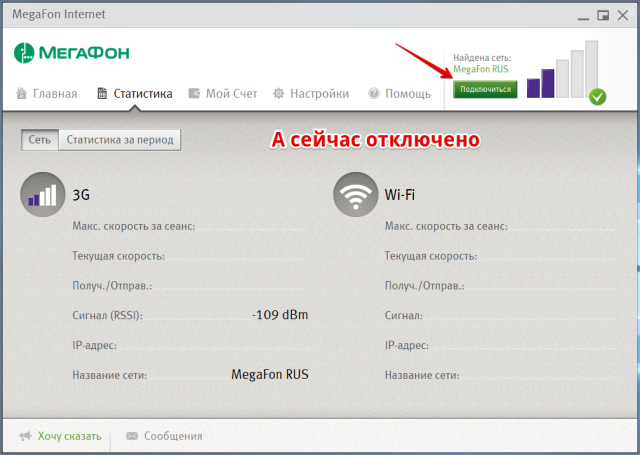Viewport: 640px width, 455px height.
Task: Open the Сообщения messages section
Action: coord(173,436)
